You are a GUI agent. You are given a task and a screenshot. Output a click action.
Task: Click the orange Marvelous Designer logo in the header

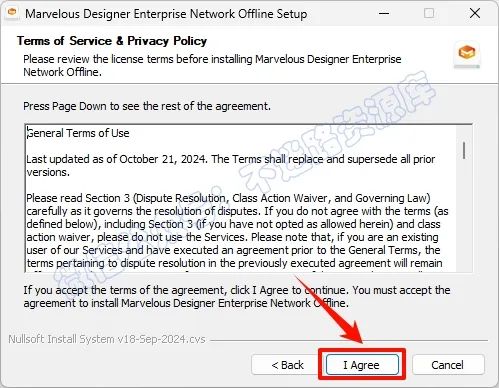pyautogui.click(x=467, y=53)
